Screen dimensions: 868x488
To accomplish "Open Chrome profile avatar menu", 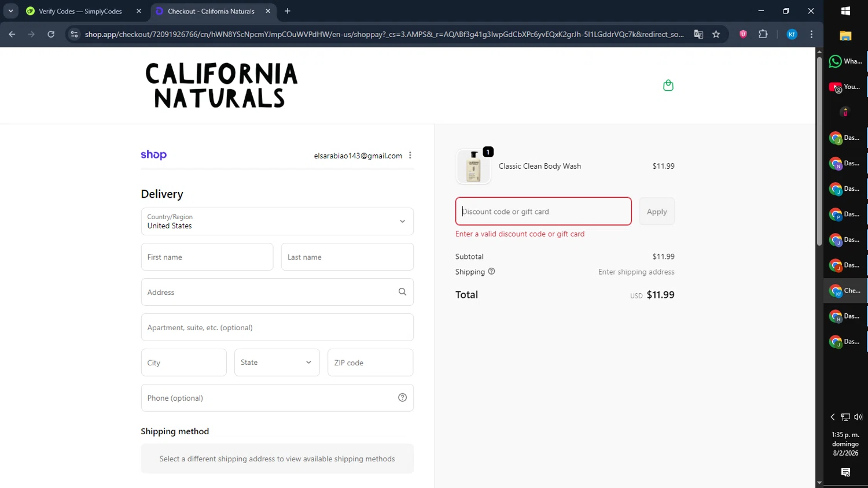I will click(792, 34).
